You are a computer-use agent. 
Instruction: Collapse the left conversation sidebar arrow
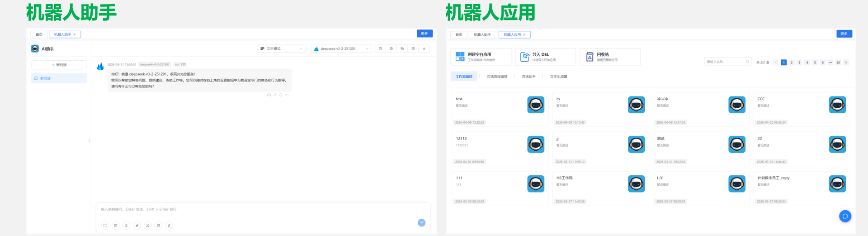(x=90, y=140)
